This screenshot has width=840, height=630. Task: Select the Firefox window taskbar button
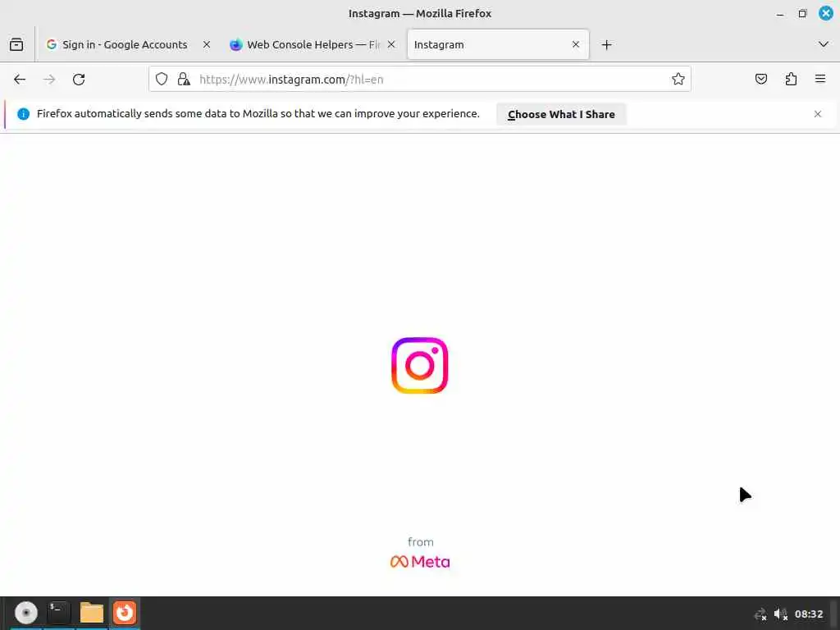[x=125, y=613]
